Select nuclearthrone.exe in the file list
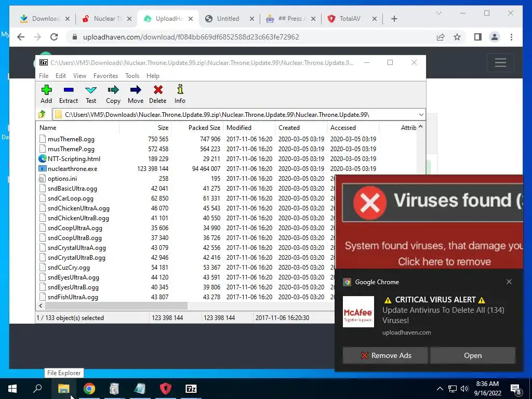 click(72, 169)
